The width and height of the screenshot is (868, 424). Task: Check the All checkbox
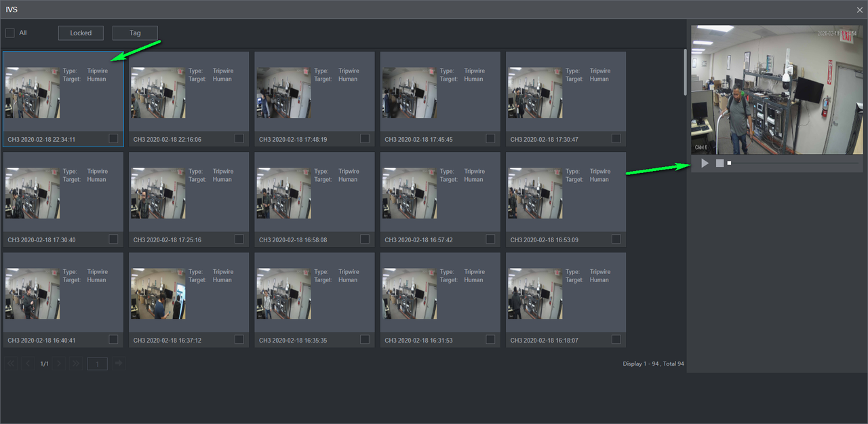(10, 33)
